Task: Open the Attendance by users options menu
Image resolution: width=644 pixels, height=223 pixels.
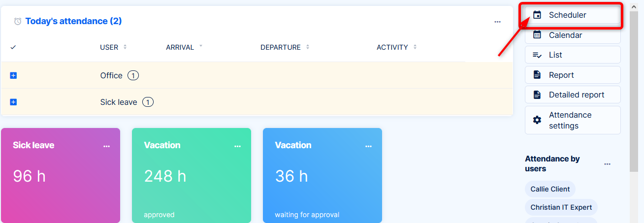Action: point(607,164)
